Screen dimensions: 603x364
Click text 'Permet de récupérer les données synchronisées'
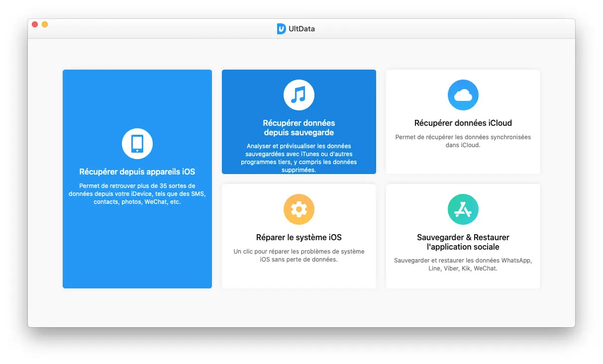point(463,137)
